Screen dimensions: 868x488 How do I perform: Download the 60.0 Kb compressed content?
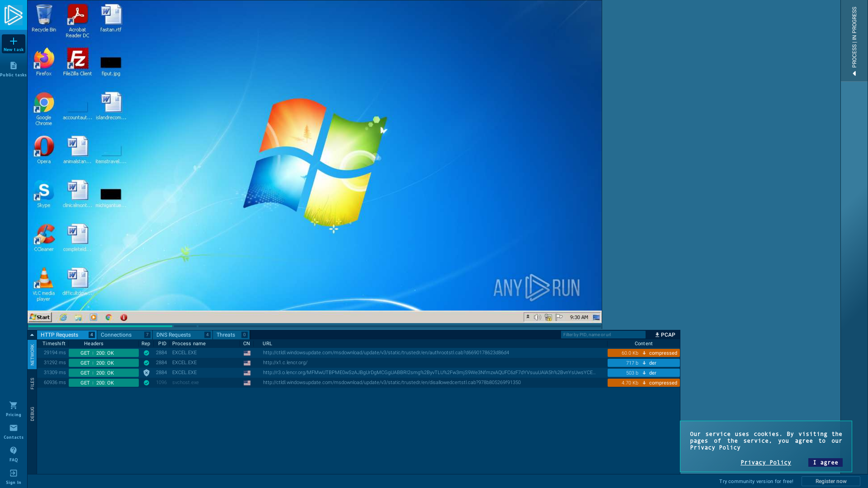[643, 353]
